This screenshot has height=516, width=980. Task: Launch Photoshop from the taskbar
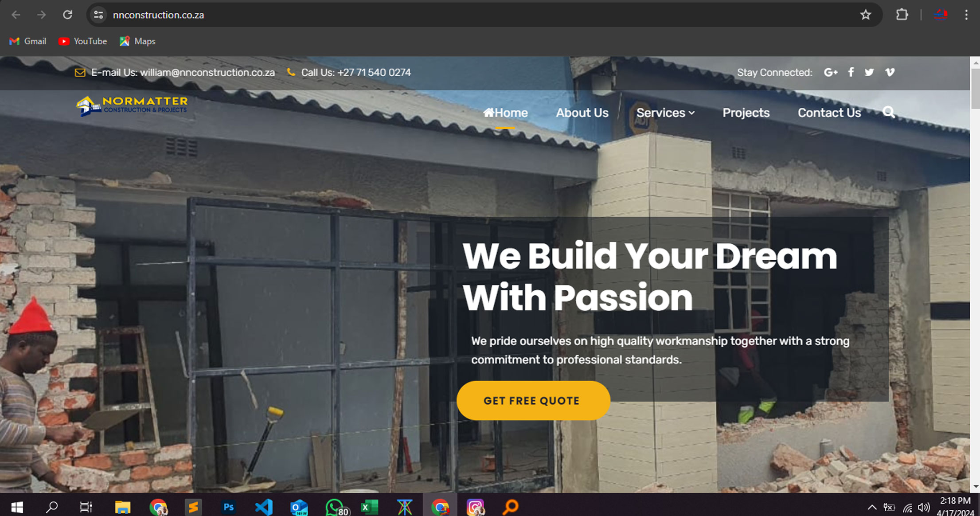(228, 507)
